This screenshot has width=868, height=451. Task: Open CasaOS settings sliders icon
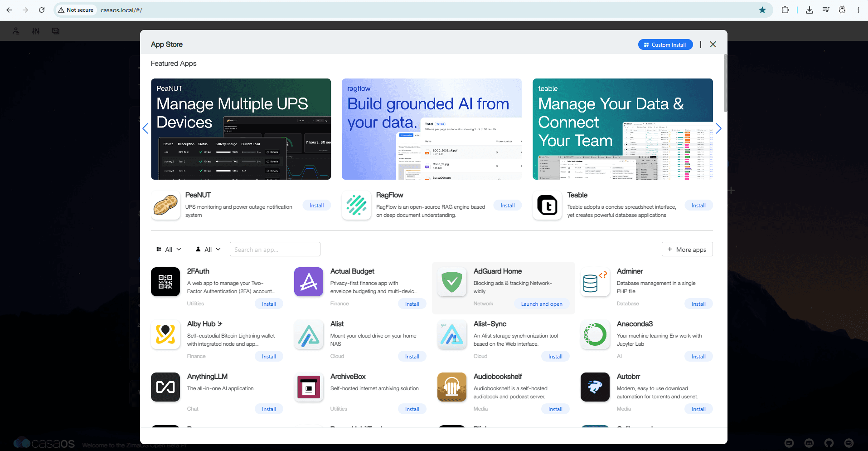click(36, 31)
